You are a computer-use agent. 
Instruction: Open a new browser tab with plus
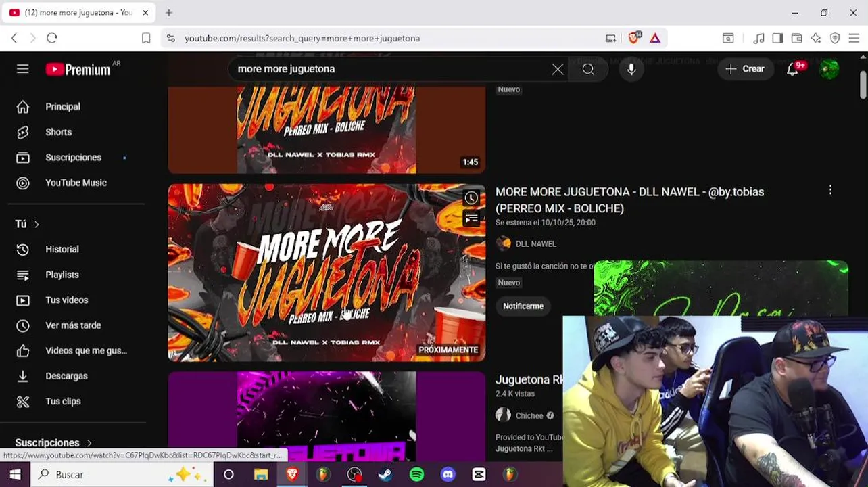pyautogui.click(x=169, y=13)
